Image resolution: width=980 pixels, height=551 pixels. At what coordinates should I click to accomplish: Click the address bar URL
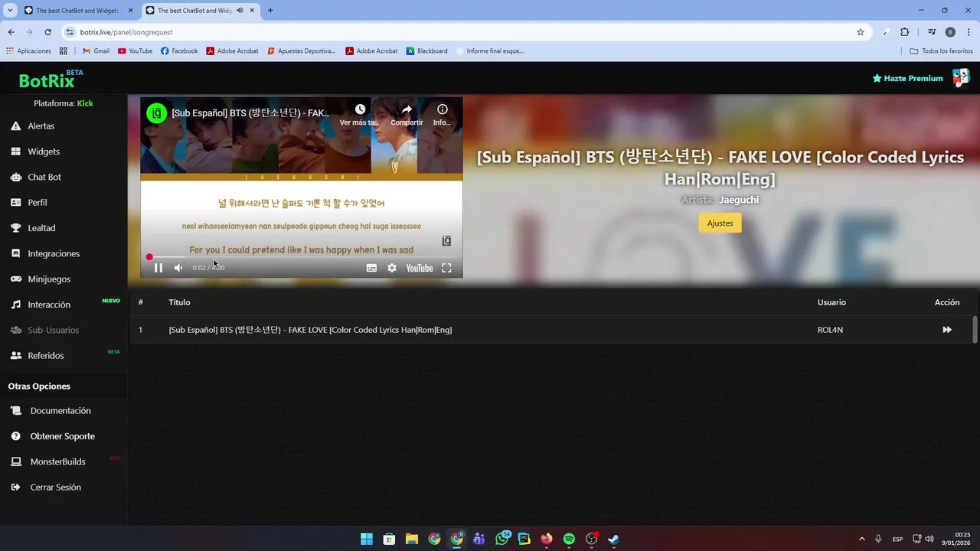pos(126,32)
